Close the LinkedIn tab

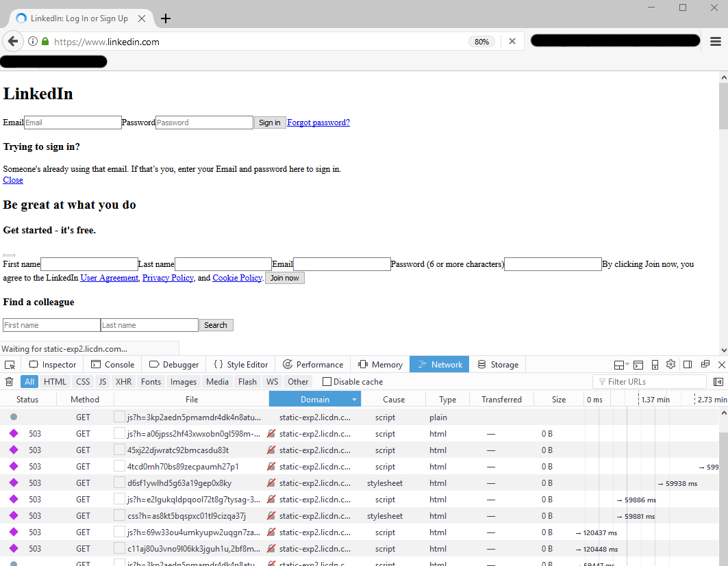point(142,18)
